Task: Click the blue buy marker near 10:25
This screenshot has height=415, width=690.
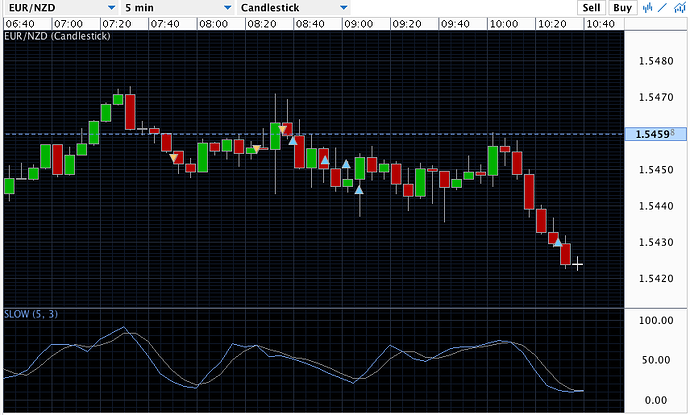Action: (x=558, y=242)
